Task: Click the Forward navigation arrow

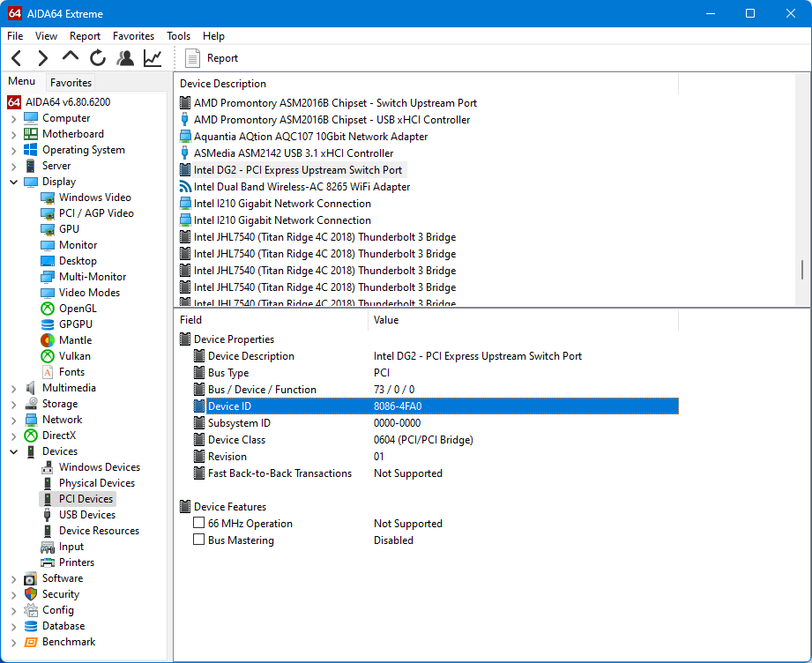Action: (43, 58)
